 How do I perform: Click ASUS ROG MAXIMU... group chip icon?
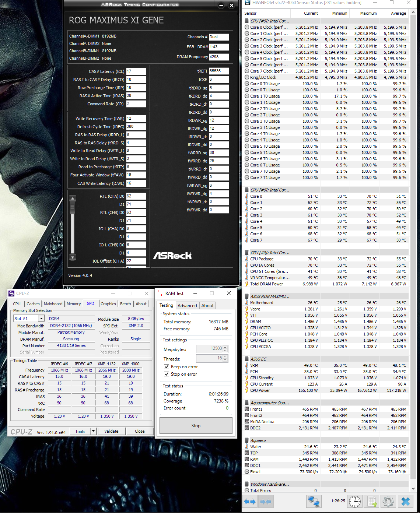[247, 296]
